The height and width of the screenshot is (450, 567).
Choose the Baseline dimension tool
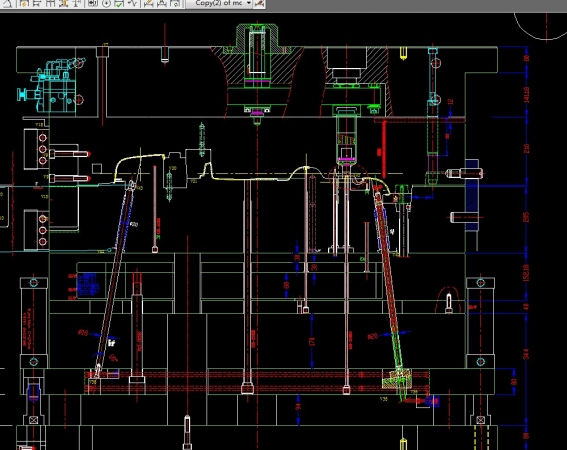tap(37, 3)
